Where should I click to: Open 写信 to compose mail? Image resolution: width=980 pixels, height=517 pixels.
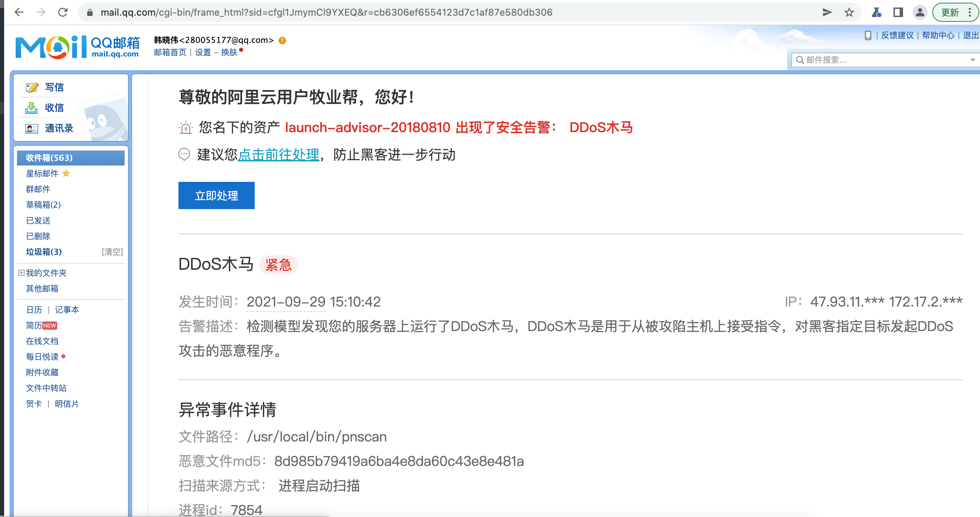tap(54, 87)
